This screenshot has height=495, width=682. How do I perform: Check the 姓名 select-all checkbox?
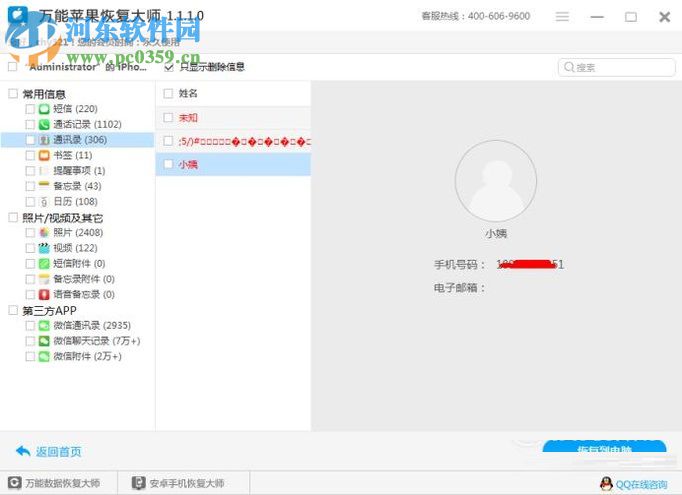(x=168, y=94)
